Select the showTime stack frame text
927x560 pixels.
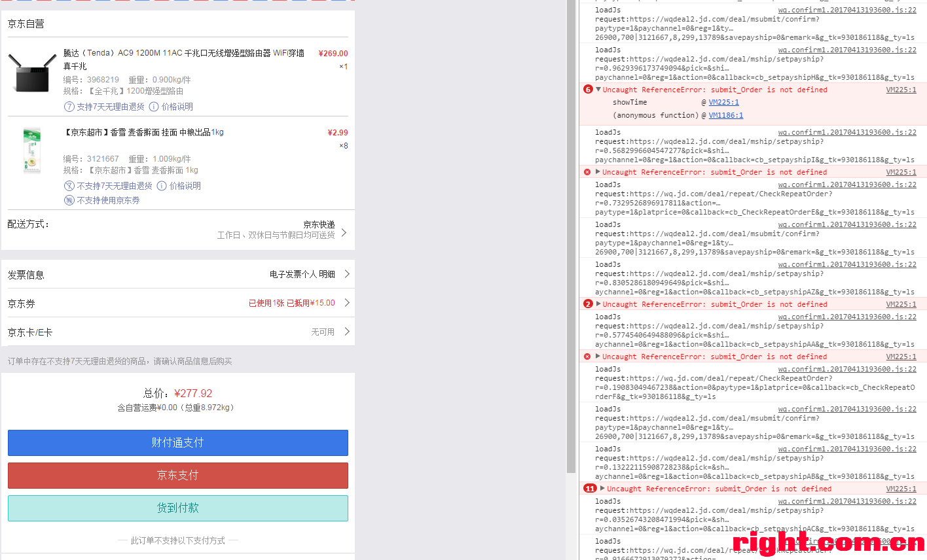point(630,102)
